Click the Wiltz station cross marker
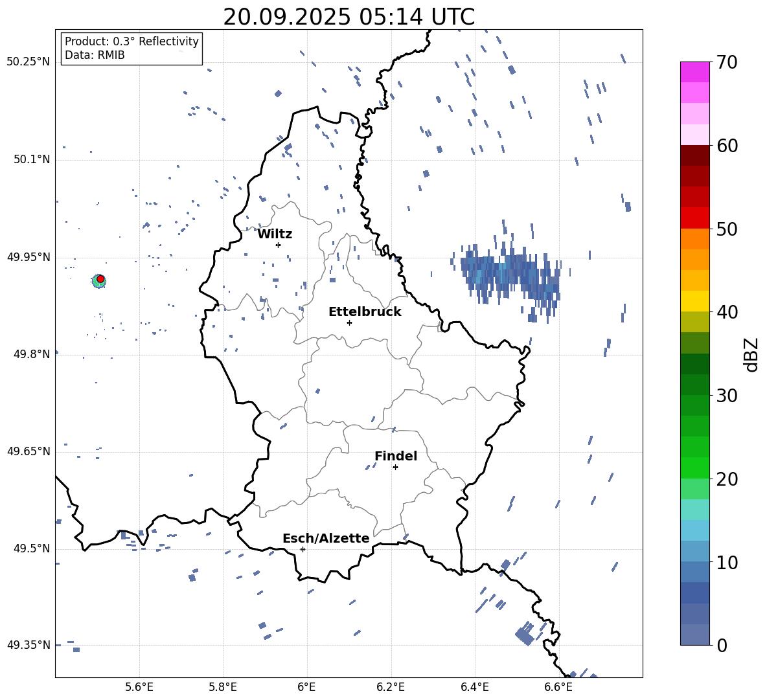This screenshot has height=700, width=767. (278, 245)
